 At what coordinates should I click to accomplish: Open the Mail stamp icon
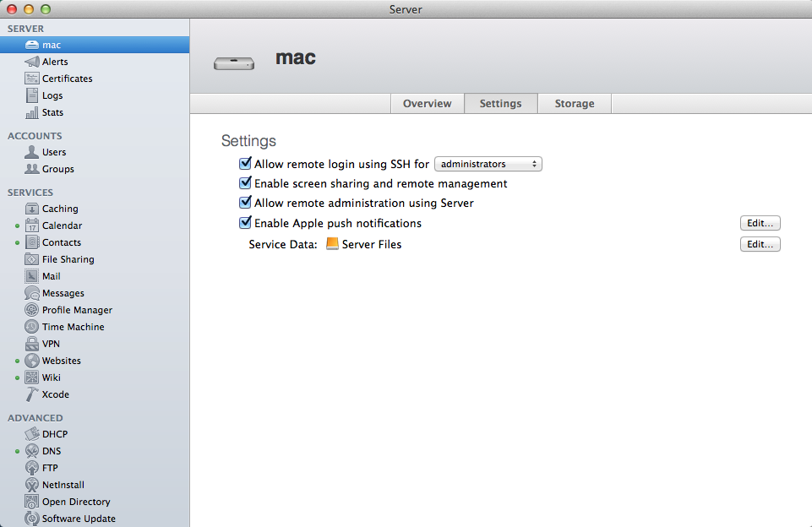(x=32, y=276)
